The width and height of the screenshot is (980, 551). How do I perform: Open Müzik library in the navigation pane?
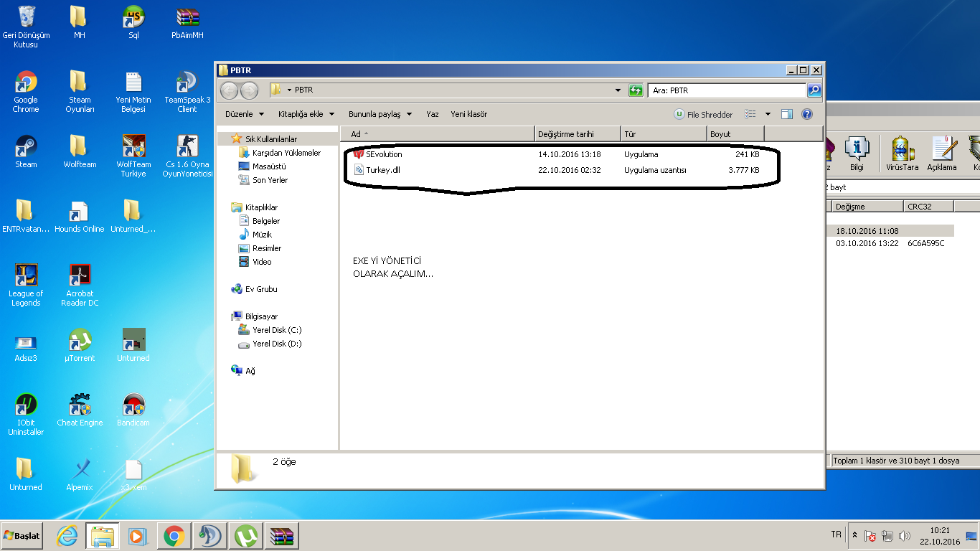coord(255,235)
